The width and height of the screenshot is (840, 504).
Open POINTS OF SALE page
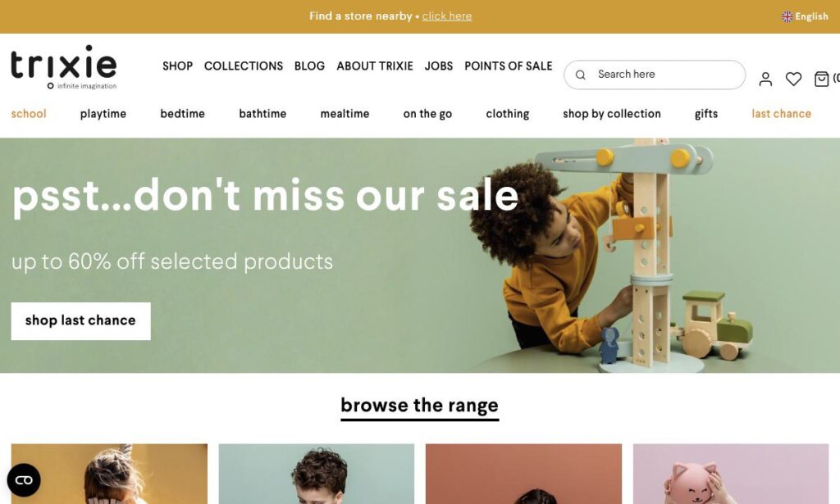pos(508,66)
